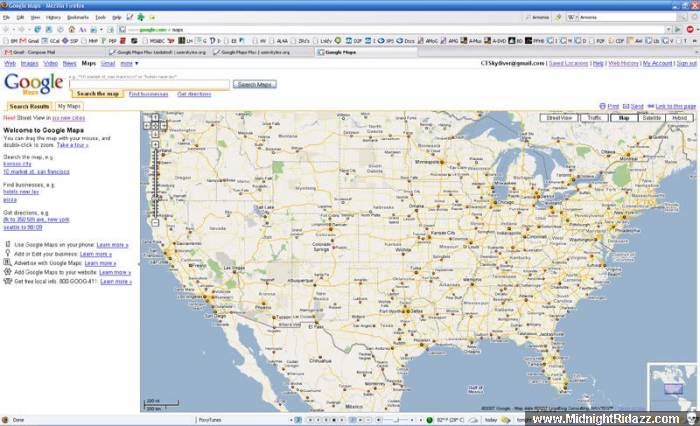Click the Firefox Forward arrow
Viewport: 700px width, 426px height.
pos(21,29)
